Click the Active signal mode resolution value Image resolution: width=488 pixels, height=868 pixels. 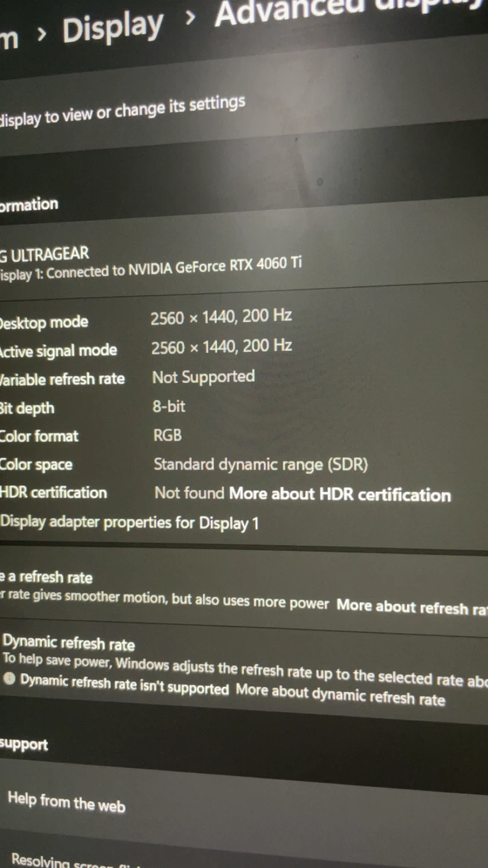[222, 347]
